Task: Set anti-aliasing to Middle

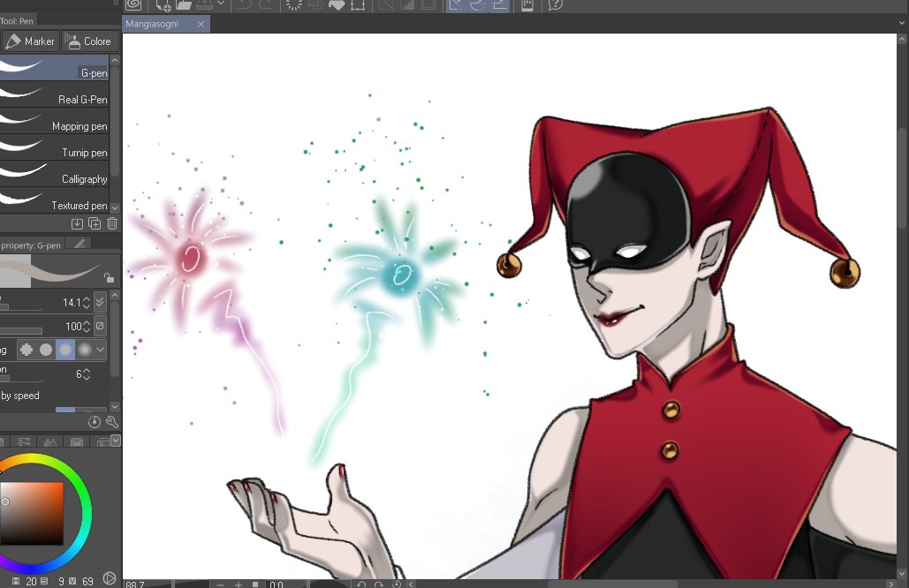Action: 65,350
